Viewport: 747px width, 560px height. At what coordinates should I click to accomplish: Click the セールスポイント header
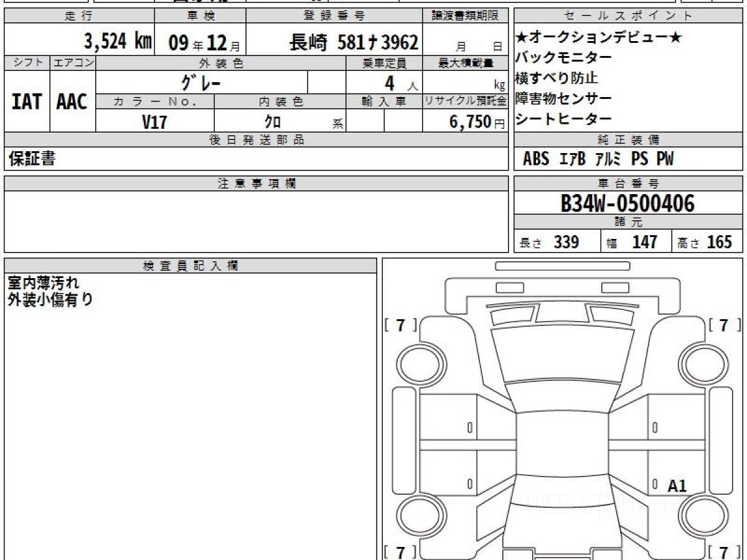pos(628,16)
